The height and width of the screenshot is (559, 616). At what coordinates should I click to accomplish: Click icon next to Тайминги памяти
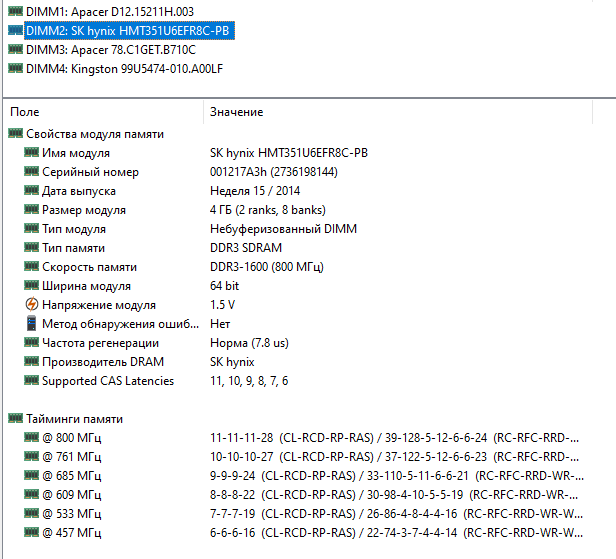coord(15,418)
